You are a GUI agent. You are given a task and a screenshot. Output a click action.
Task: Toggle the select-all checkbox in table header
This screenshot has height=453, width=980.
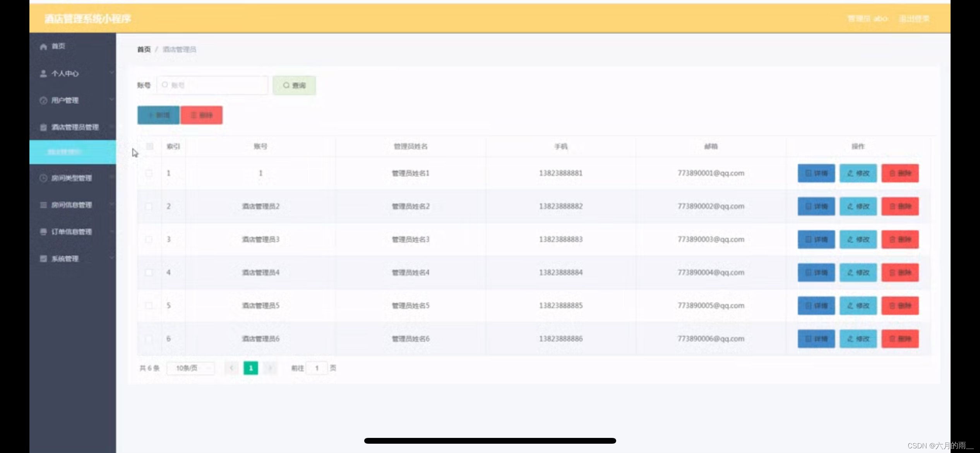[149, 146]
